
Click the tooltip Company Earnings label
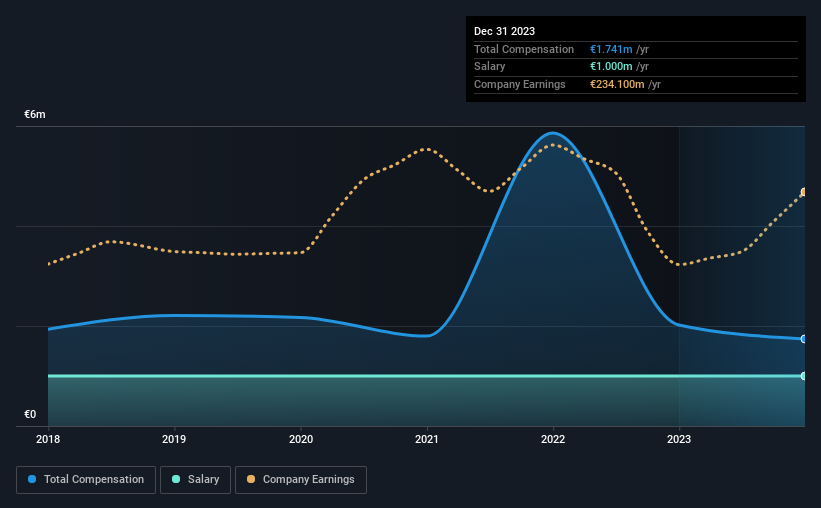click(x=519, y=84)
